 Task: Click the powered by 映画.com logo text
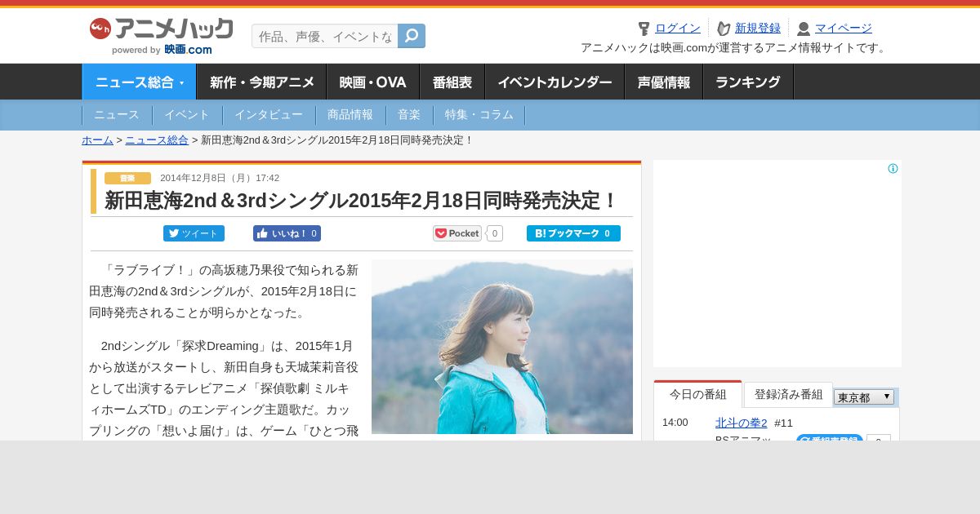pyautogui.click(x=162, y=50)
